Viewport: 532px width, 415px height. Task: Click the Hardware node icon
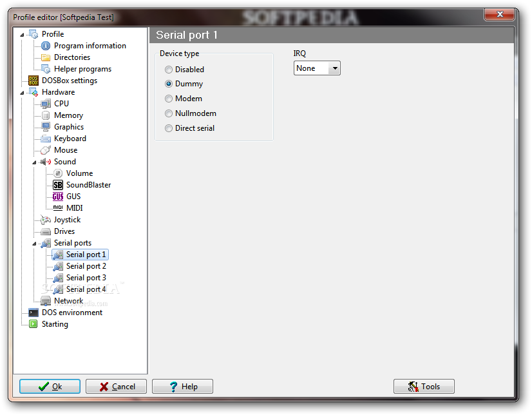(x=33, y=92)
